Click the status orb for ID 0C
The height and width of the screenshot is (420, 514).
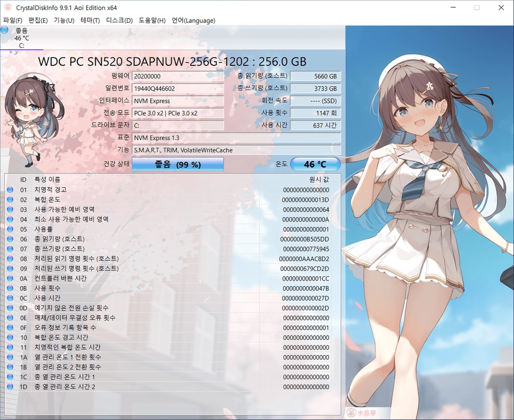(10, 298)
